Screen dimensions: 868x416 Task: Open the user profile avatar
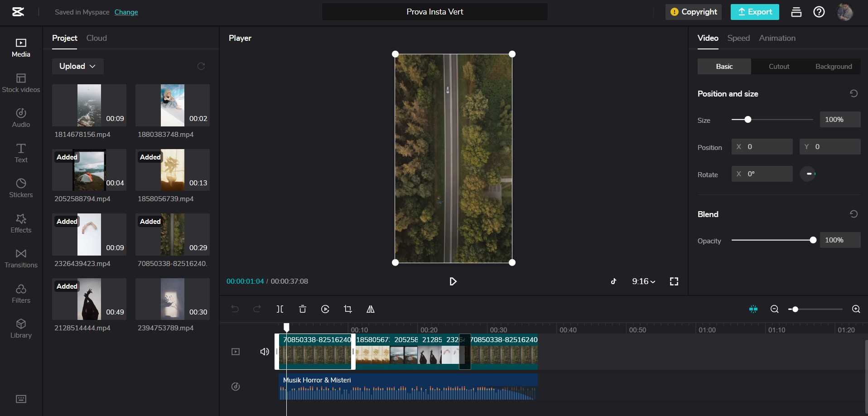[844, 12]
